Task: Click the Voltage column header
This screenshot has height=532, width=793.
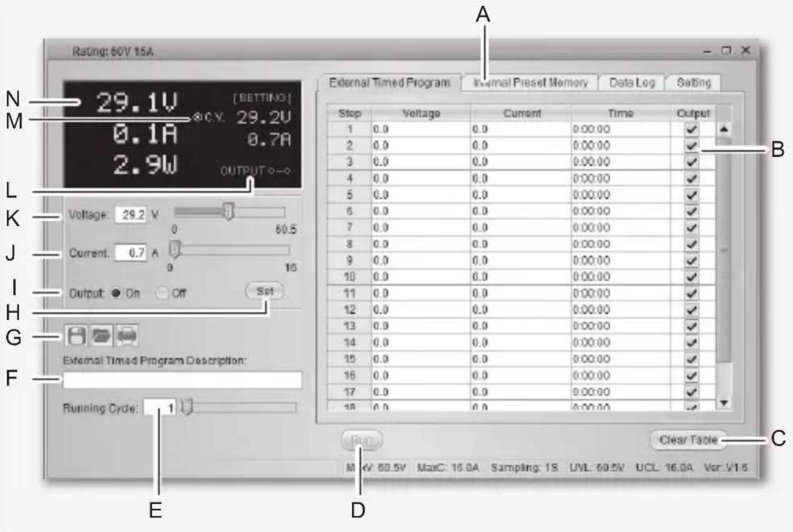Action: (421, 113)
